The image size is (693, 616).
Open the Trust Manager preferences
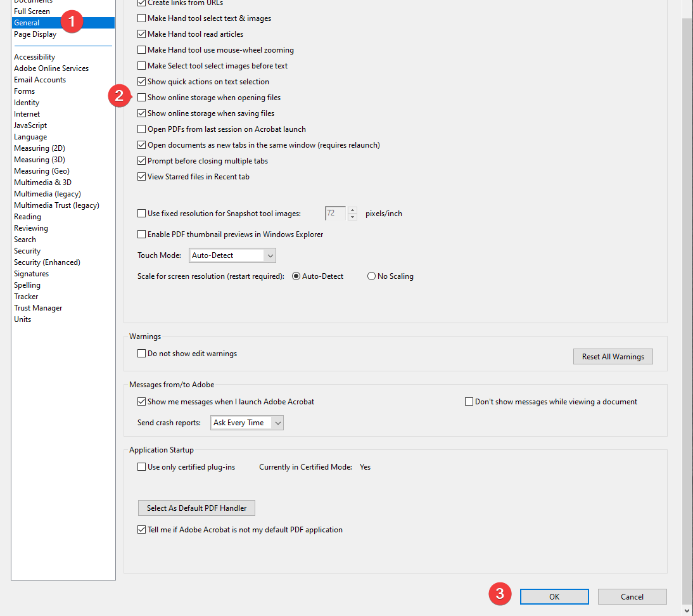(38, 308)
